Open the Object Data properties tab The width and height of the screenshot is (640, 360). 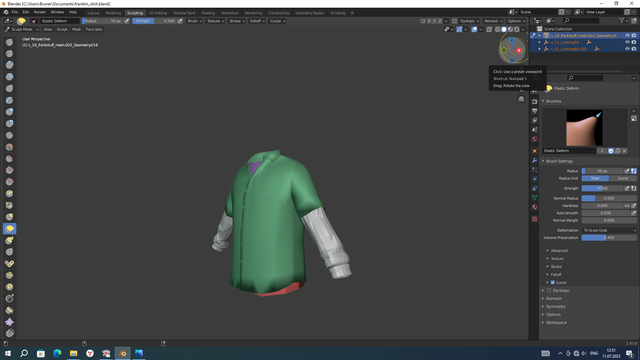534,198
